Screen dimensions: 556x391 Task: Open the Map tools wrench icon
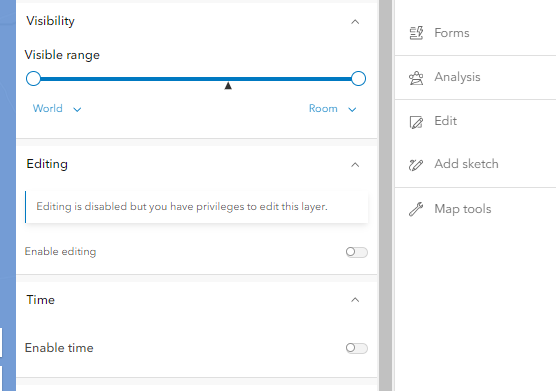click(x=416, y=209)
